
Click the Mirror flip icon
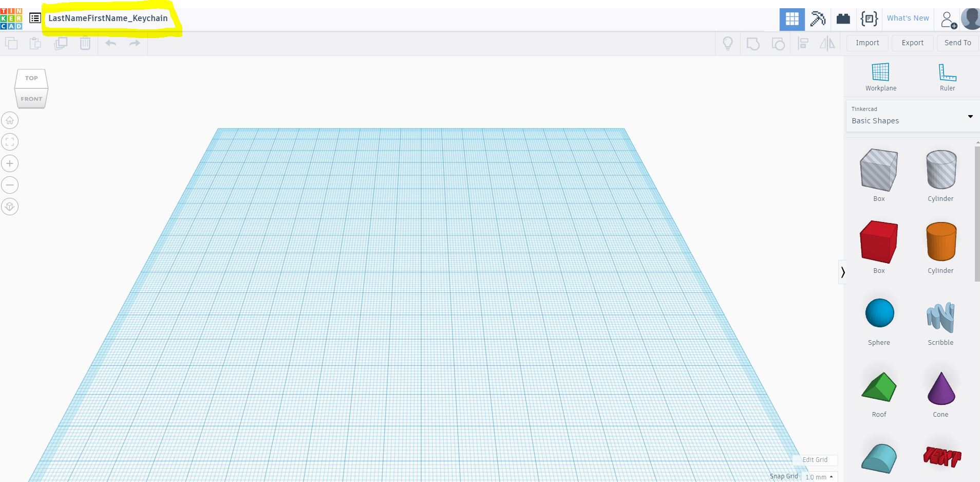pos(827,44)
